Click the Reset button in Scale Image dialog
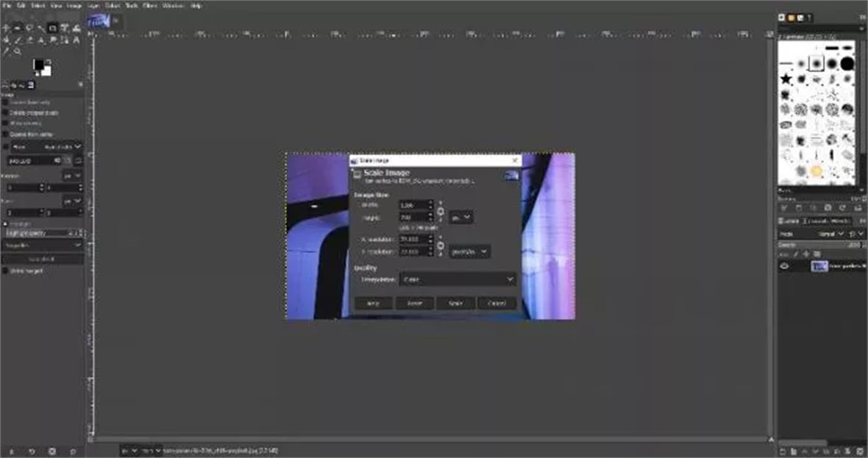Image resolution: width=868 pixels, height=458 pixels. [415, 303]
